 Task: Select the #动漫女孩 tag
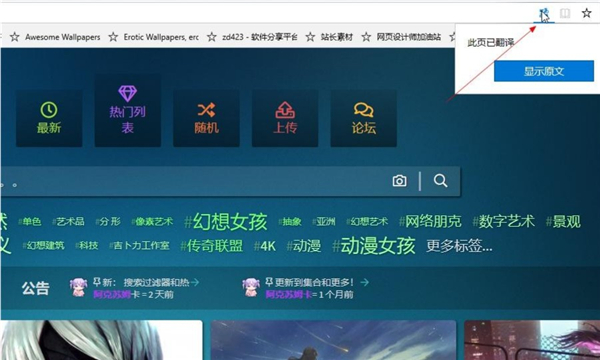point(374,246)
